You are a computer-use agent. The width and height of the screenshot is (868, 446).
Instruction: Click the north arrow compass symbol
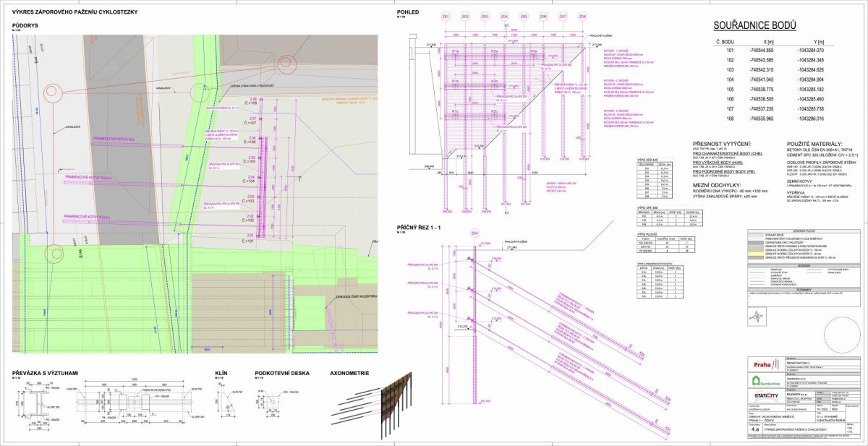tap(757, 317)
